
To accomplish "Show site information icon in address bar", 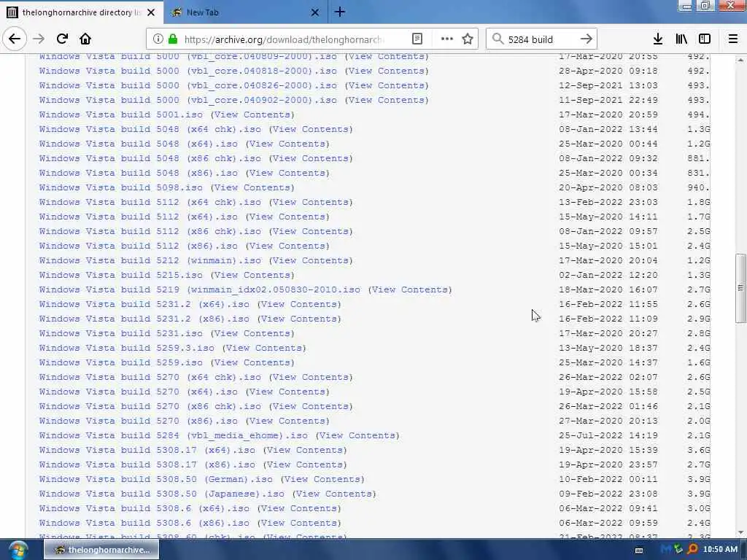I will pyautogui.click(x=158, y=39).
